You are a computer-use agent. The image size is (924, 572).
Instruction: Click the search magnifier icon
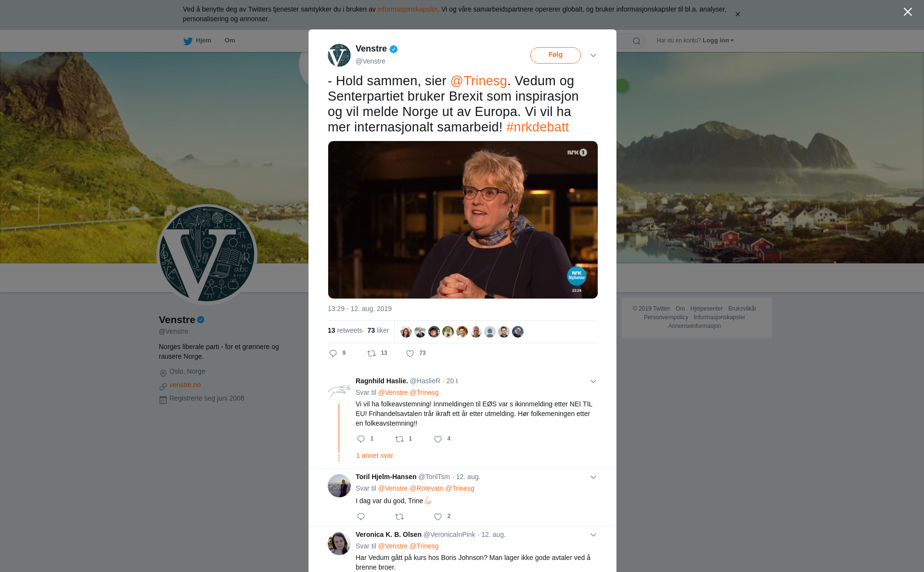point(637,41)
